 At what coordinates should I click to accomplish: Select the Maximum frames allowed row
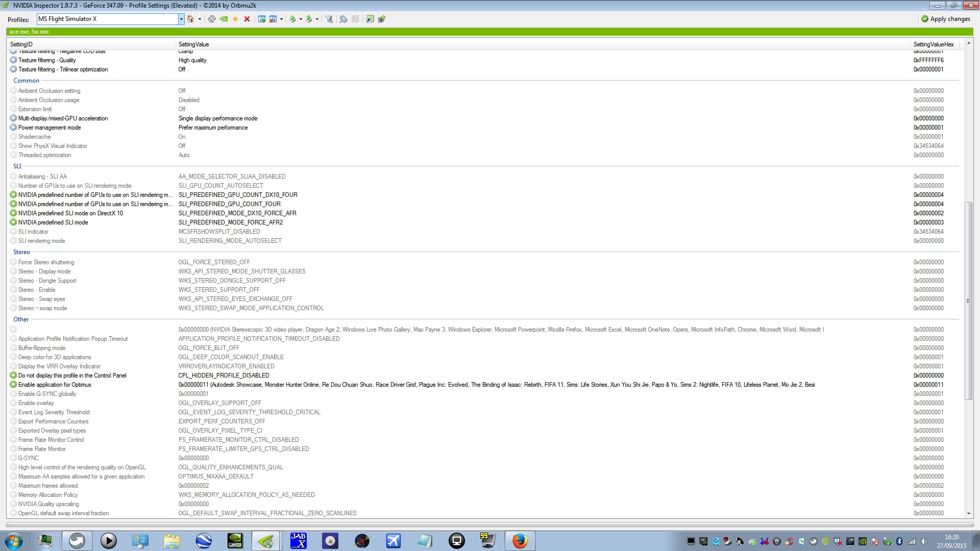pyautogui.click(x=483, y=486)
